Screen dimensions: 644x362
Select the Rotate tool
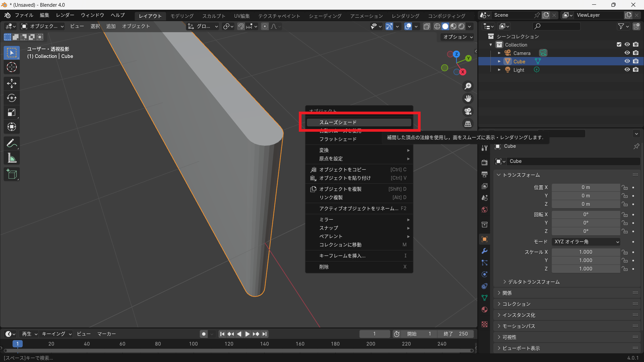[12, 98]
